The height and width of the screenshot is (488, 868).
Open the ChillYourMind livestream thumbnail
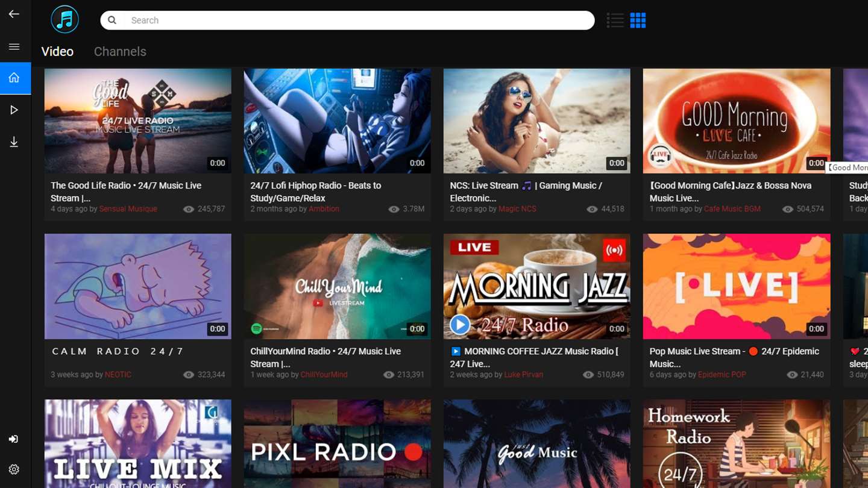click(338, 287)
